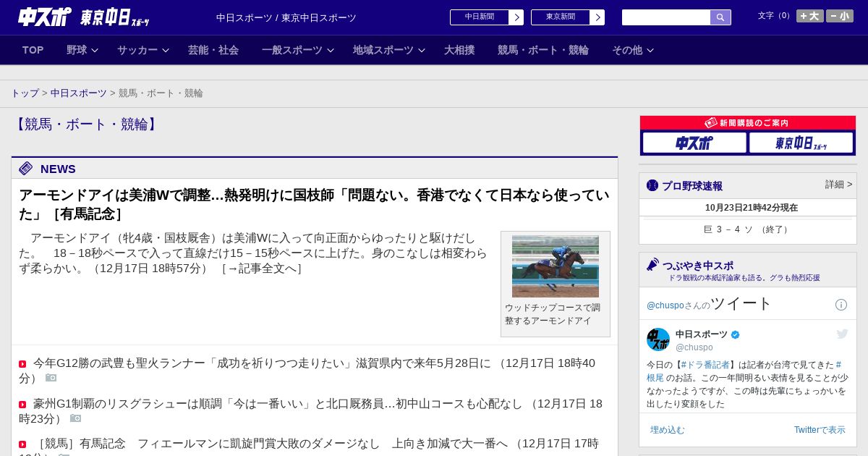Open the Twitter info circle icon
This screenshot has height=456, width=868.
tap(841, 305)
